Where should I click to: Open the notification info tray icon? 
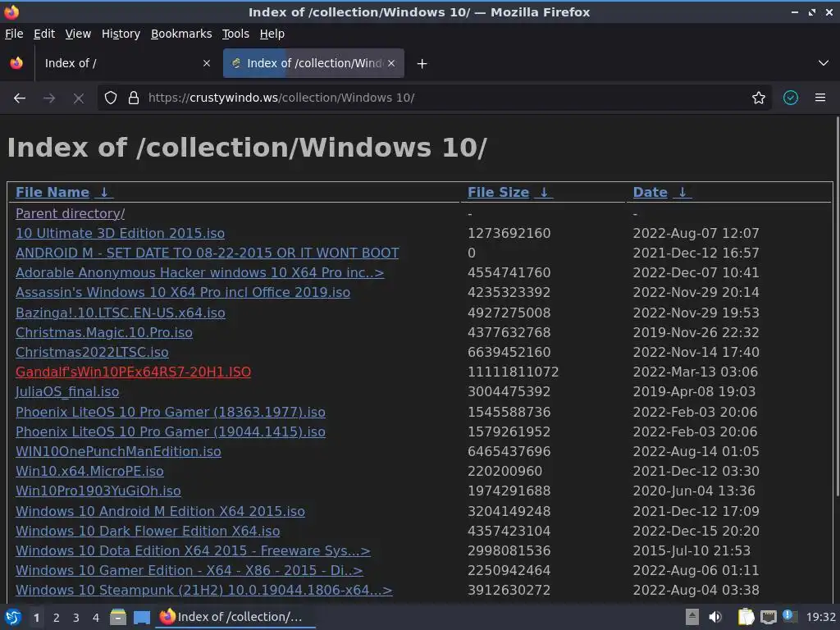[x=789, y=616]
